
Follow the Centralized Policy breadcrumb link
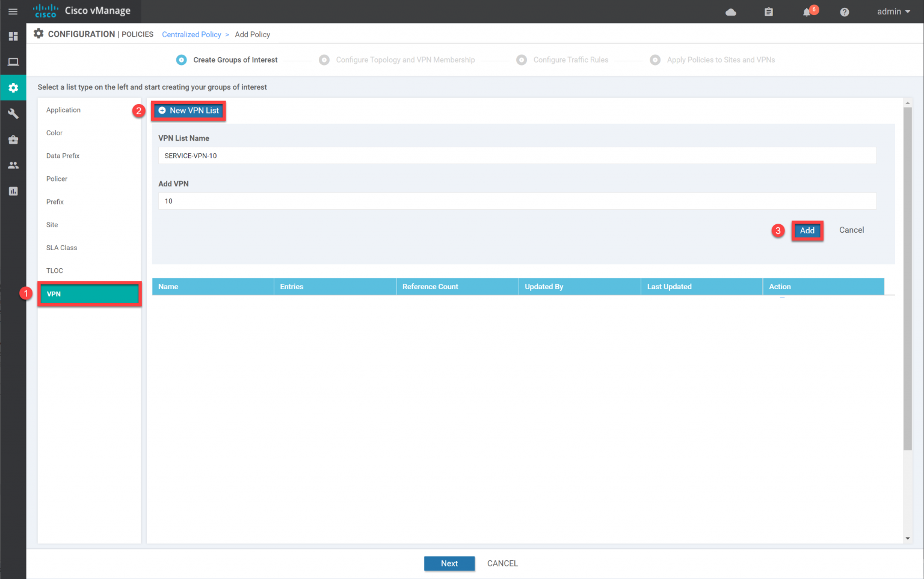coord(191,34)
